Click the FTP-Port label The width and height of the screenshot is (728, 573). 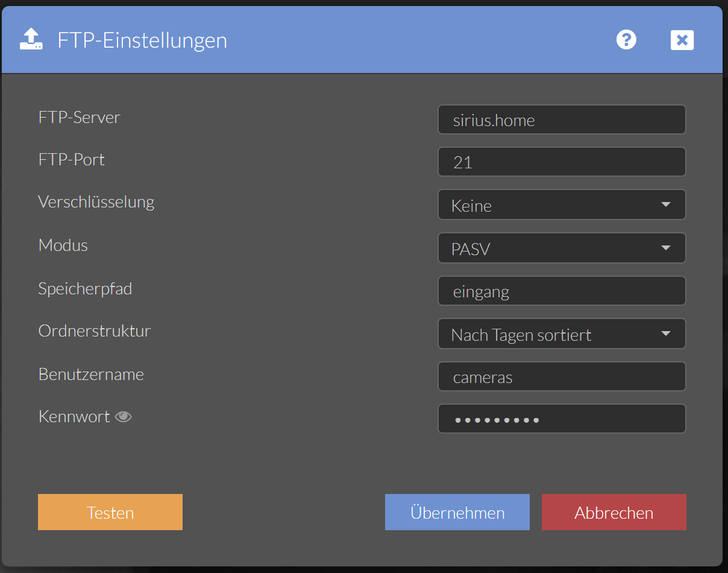(x=72, y=159)
